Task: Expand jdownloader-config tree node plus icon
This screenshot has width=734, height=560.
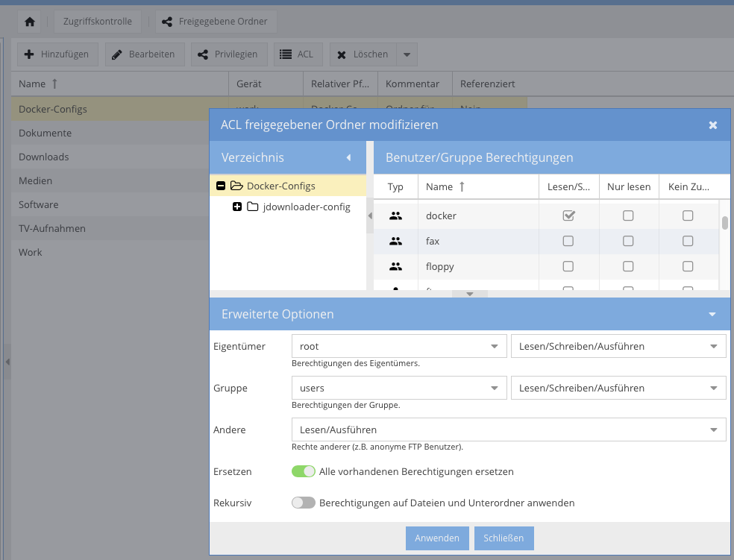Action: [x=237, y=207]
